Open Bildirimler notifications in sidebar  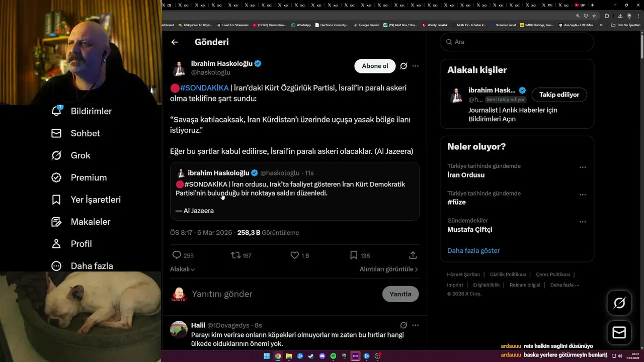click(x=81, y=111)
